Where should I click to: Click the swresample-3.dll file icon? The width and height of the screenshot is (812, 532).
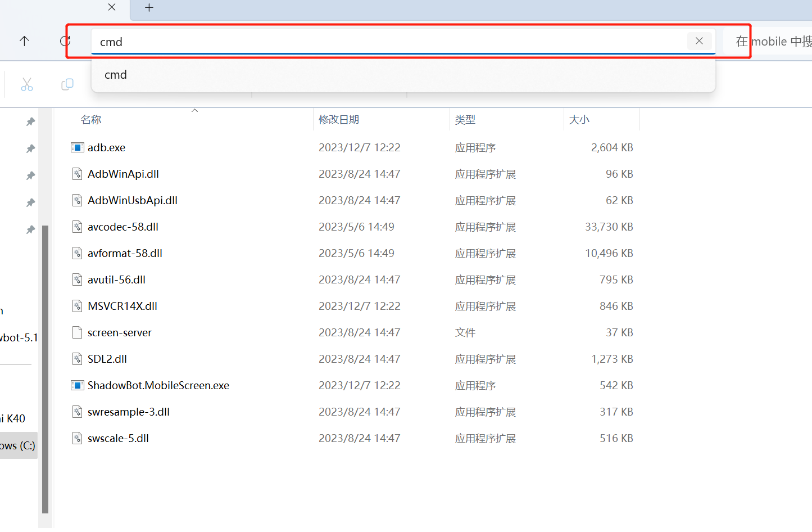(77, 412)
